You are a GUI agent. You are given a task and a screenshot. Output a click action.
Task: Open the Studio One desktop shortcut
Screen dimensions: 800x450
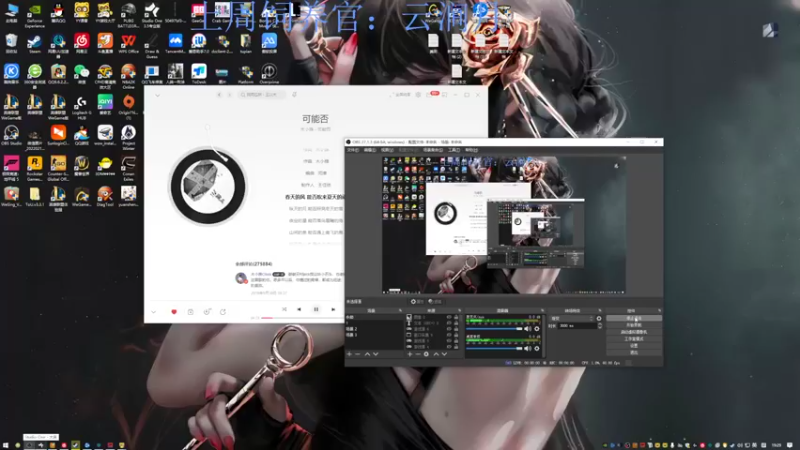[152, 16]
